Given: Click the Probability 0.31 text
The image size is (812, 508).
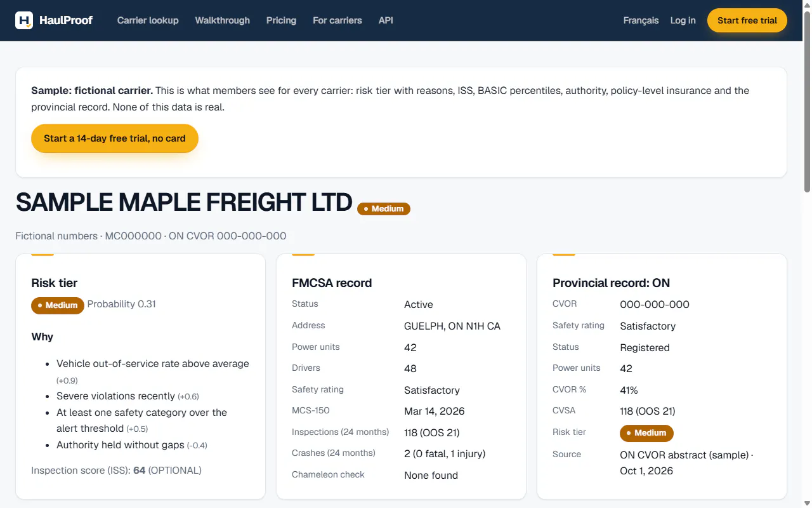Looking at the screenshot, I should coord(122,304).
